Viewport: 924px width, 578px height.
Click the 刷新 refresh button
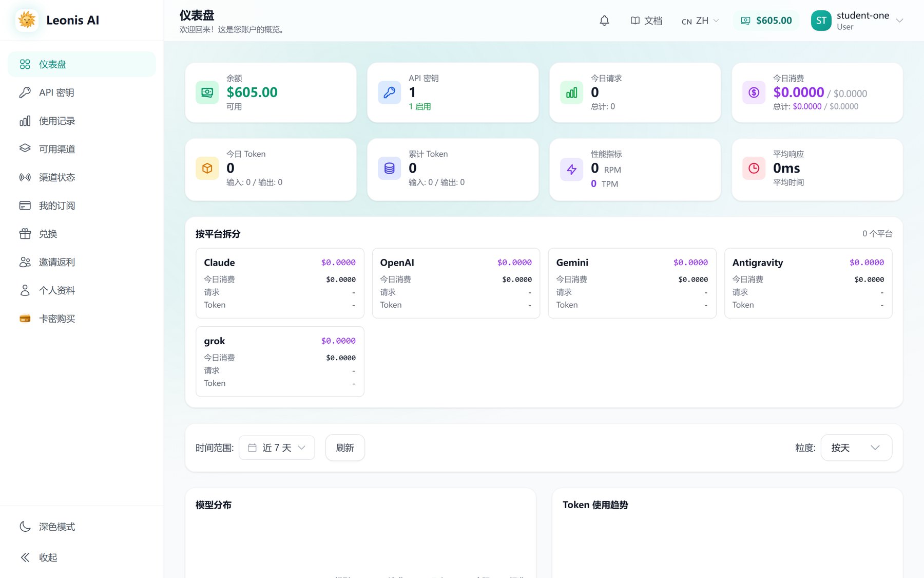(345, 448)
